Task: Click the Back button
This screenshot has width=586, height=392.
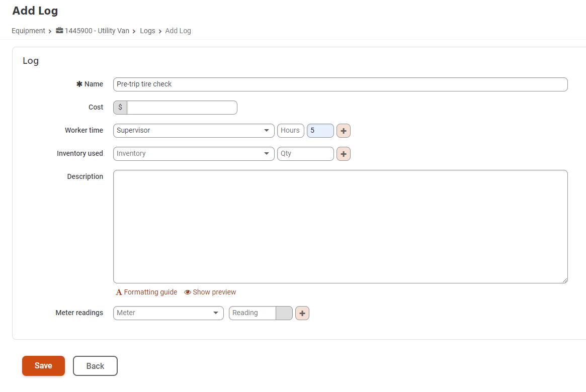Action: (x=95, y=366)
